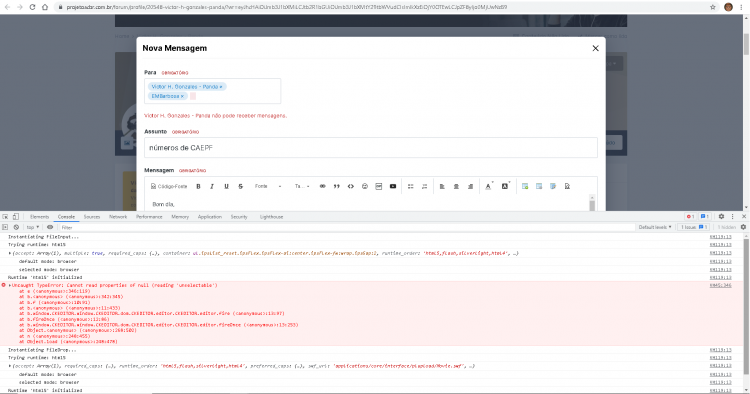750x394 pixels.
Task: Open the DevTools Lighthouse tab
Action: [x=271, y=217]
